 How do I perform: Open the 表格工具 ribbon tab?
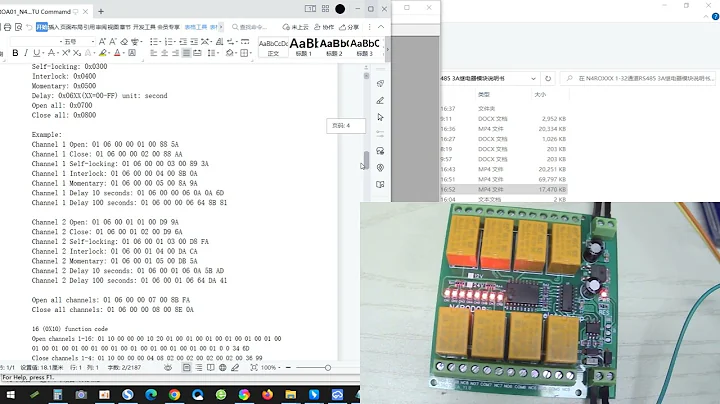pyautogui.click(x=196, y=27)
